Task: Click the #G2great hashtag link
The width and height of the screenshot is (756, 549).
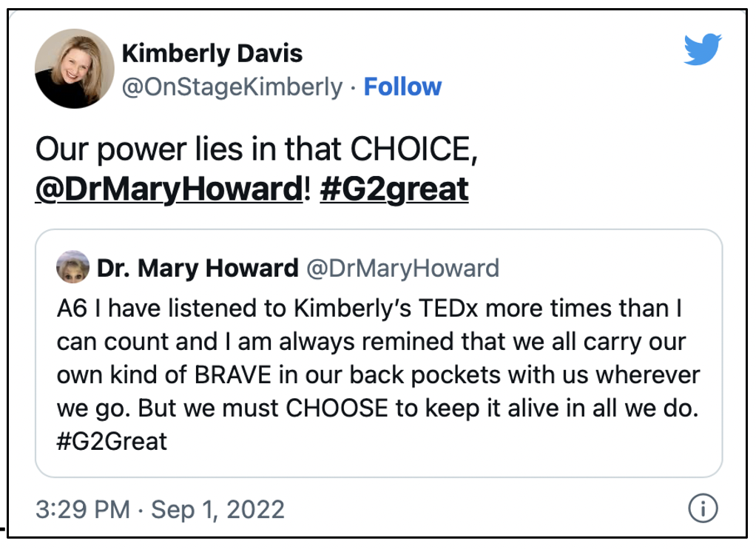Action: click(394, 189)
